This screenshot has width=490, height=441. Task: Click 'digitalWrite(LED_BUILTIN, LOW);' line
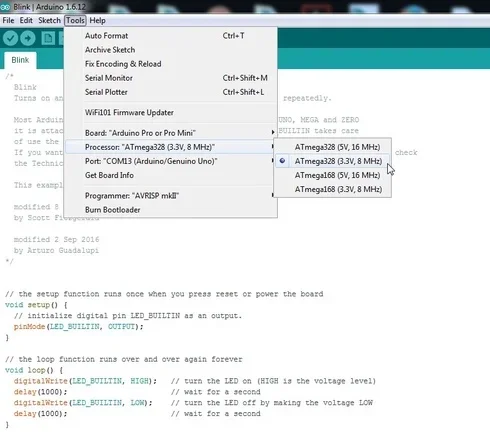(x=83, y=403)
